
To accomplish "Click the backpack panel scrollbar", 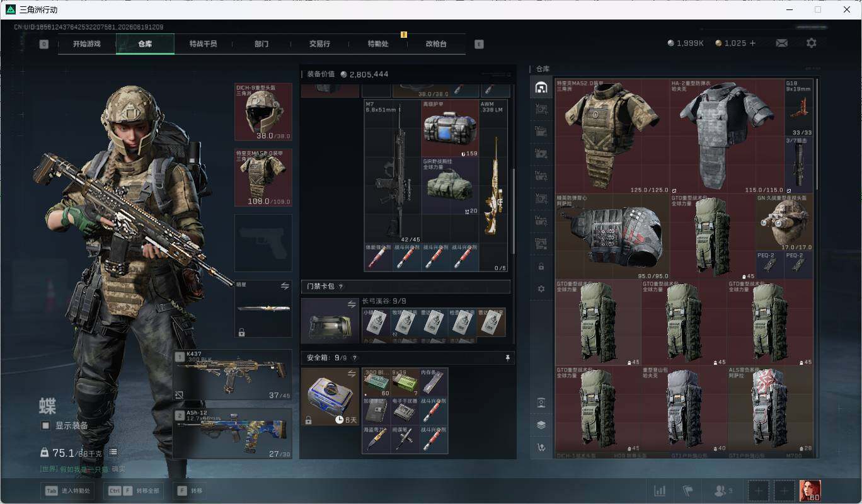I will click(514, 211).
